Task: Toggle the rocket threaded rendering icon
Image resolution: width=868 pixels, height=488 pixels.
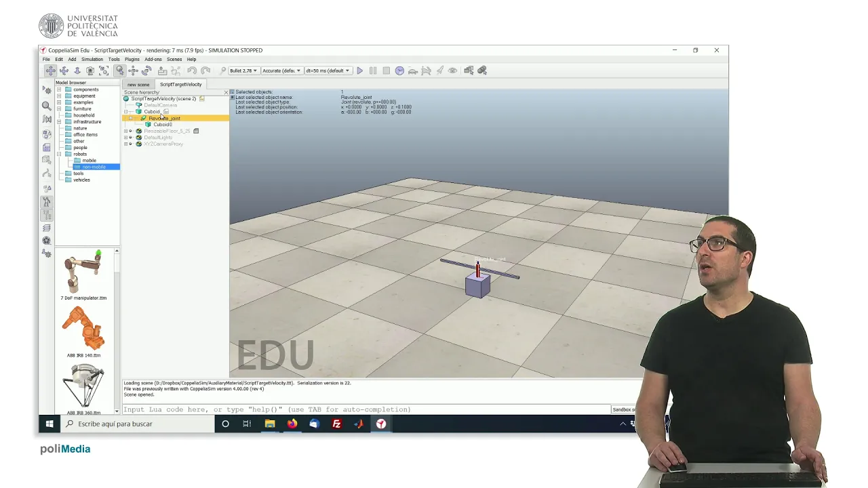Action: tap(439, 70)
